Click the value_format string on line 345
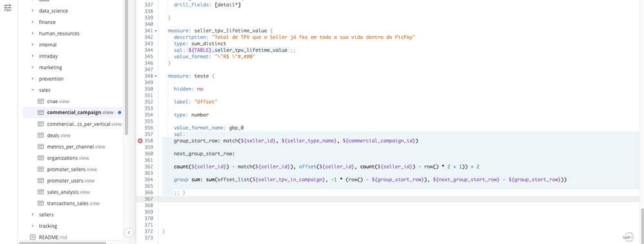644x244 pixels. pos(235,57)
